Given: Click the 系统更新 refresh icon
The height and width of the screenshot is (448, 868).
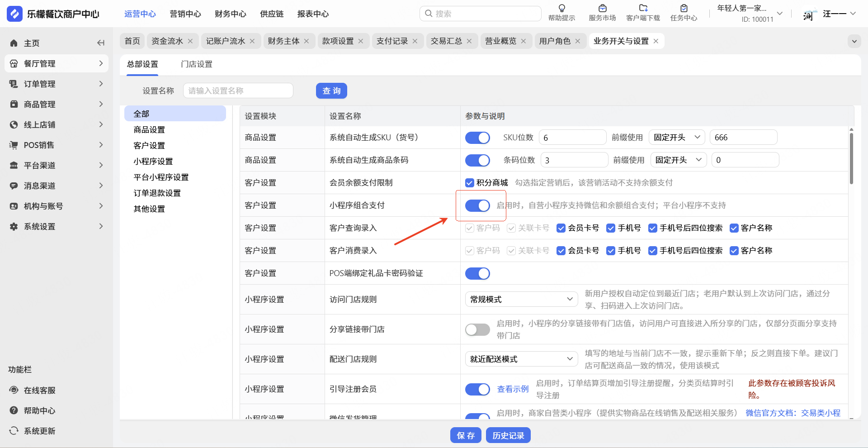Looking at the screenshot, I should pos(14,430).
